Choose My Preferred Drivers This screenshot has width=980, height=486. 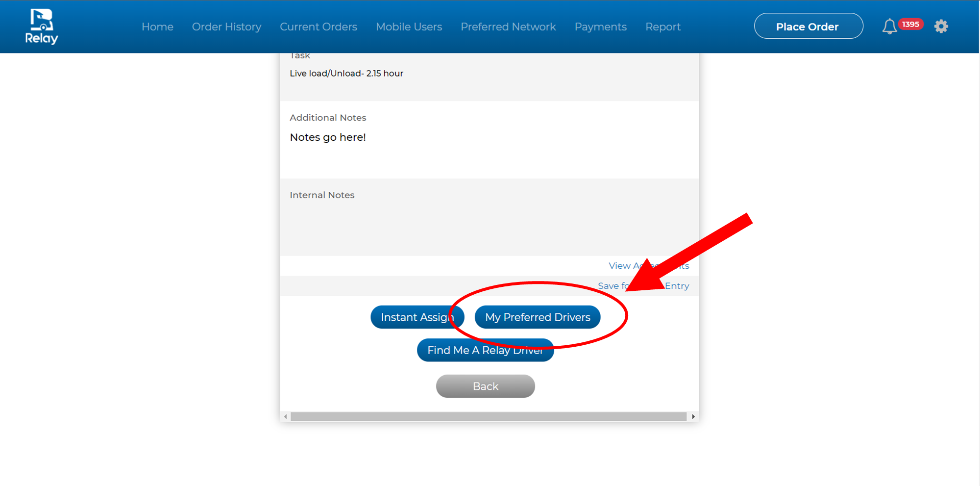(538, 317)
